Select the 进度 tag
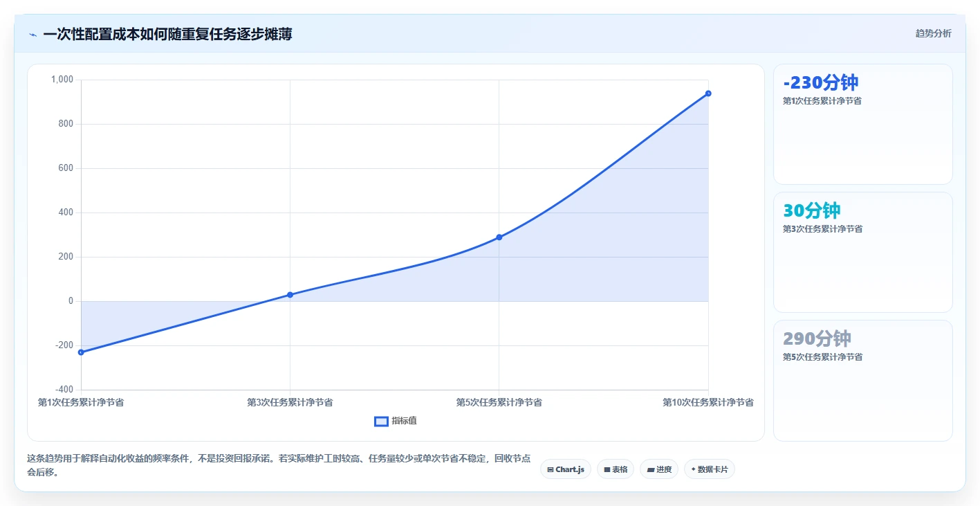 [659, 469]
